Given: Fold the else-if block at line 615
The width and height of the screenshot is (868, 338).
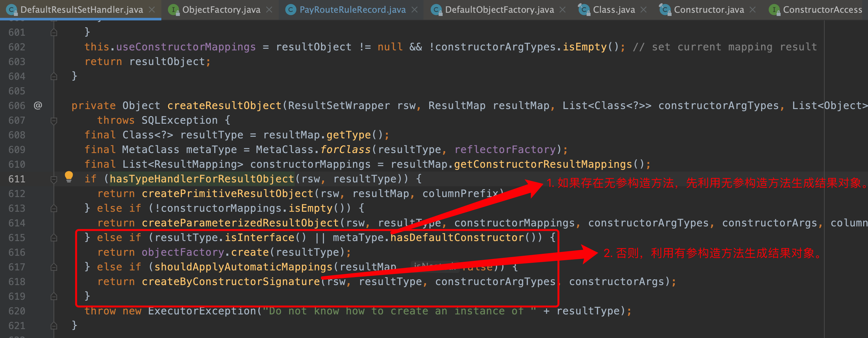Looking at the screenshot, I should tap(54, 238).
